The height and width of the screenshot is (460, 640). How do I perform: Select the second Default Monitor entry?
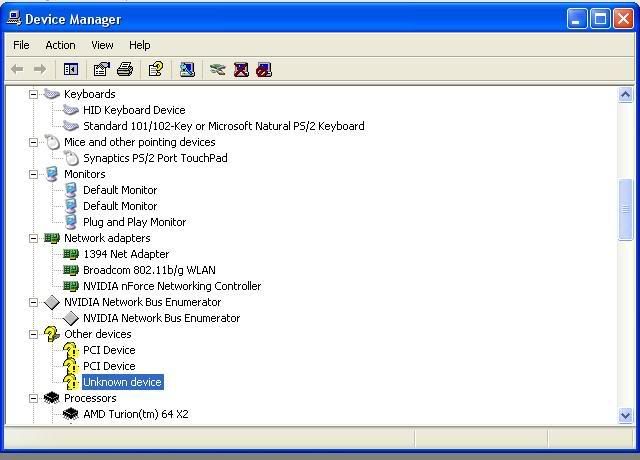click(120, 206)
